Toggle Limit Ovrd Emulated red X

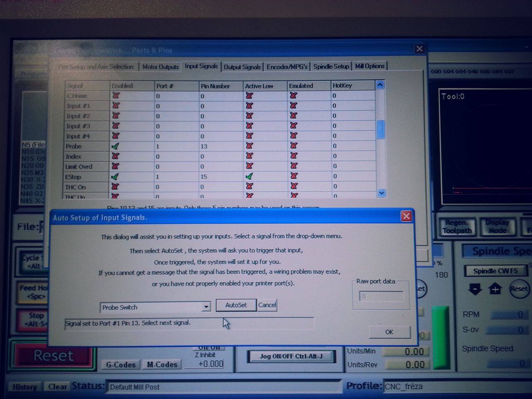[x=293, y=166]
